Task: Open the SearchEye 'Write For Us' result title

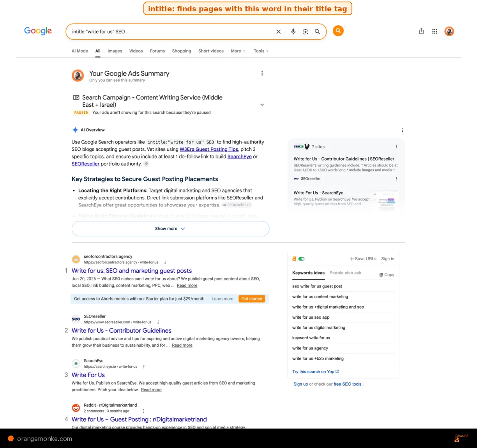Action: (x=88, y=375)
